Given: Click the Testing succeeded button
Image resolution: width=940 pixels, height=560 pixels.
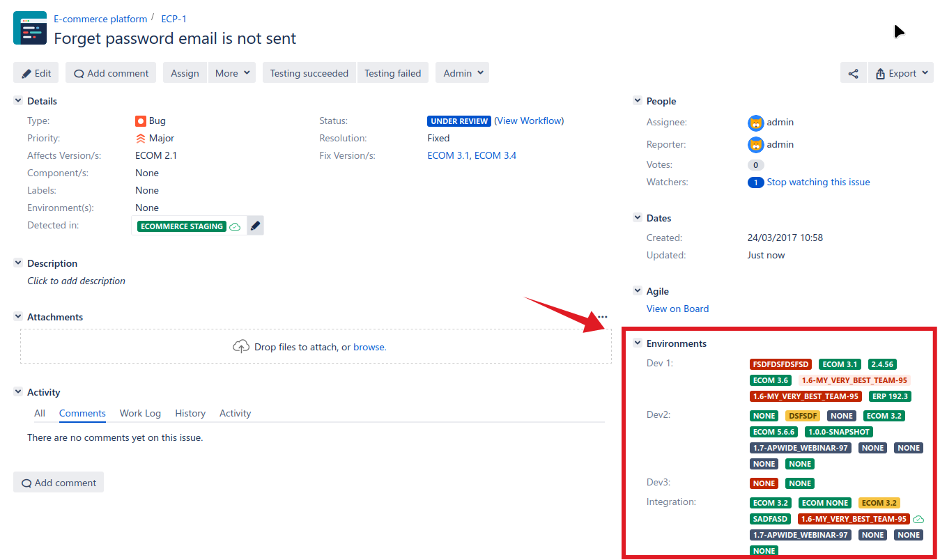Looking at the screenshot, I should 309,73.
